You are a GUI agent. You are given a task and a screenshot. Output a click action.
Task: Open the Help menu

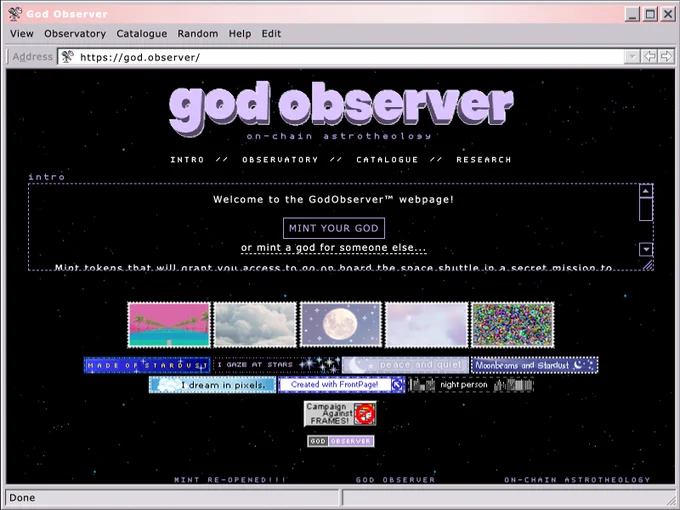[x=240, y=34]
